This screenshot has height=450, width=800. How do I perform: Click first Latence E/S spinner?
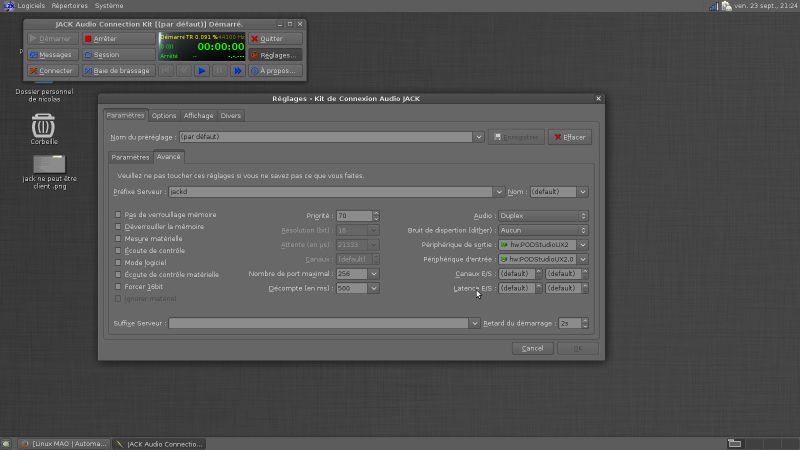tap(520, 288)
